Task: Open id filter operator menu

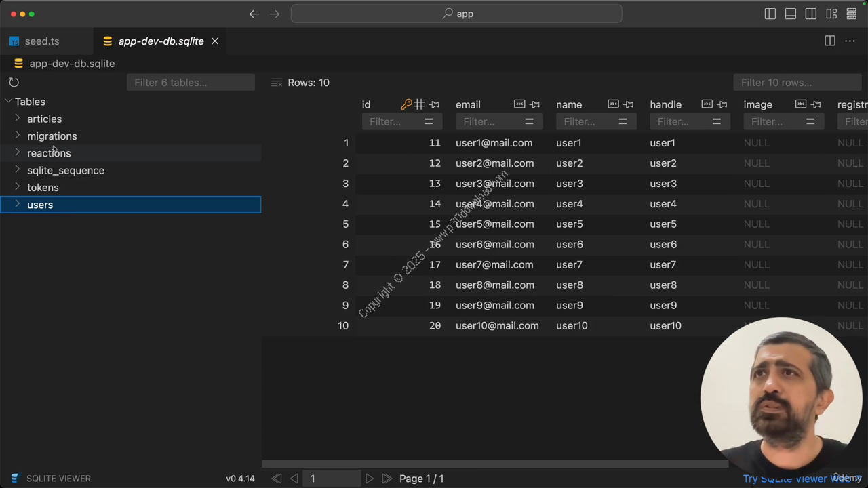Action: pyautogui.click(x=429, y=121)
